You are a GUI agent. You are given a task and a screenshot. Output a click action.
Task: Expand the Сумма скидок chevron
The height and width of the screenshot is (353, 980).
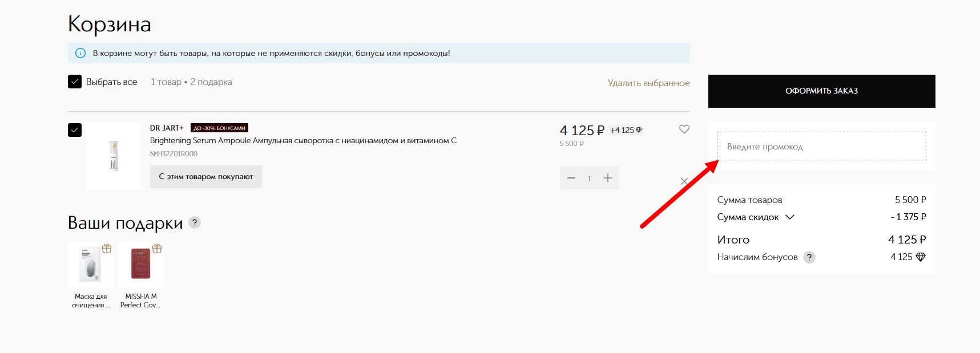pyautogui.click(x=790, y=217)
